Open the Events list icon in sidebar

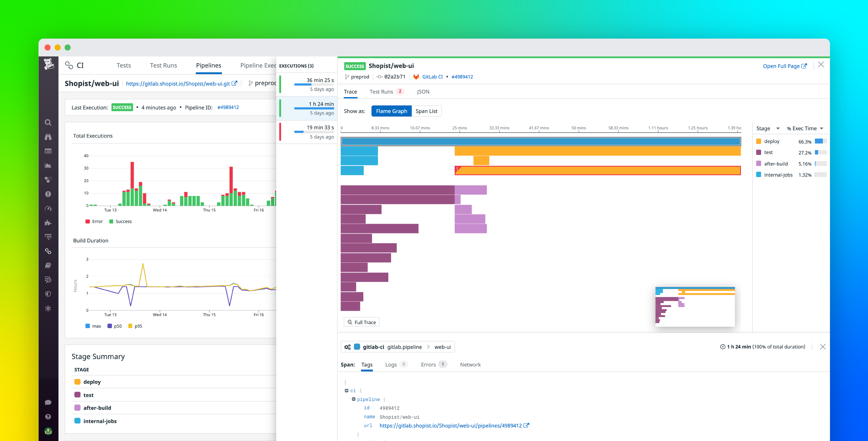point(48,151)
